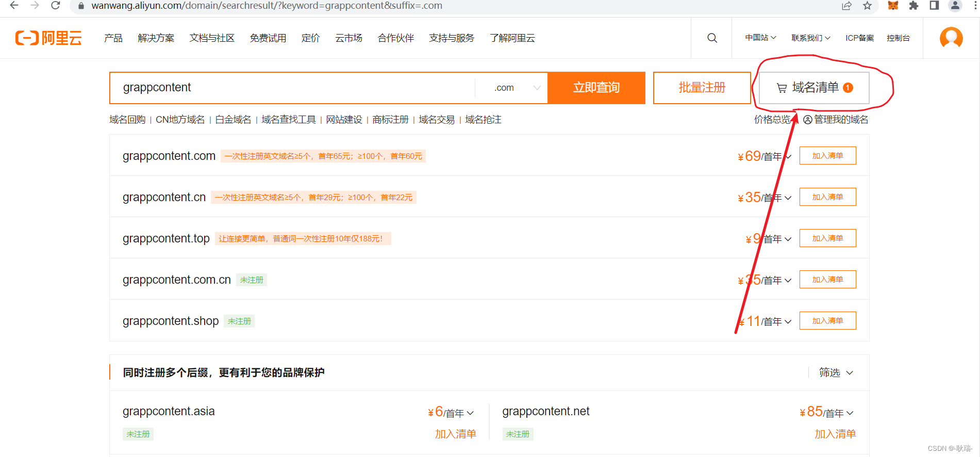Screen dimensions: 980x457
Task: Open the site search magnifier icon
Action: (x=712, y=38)
